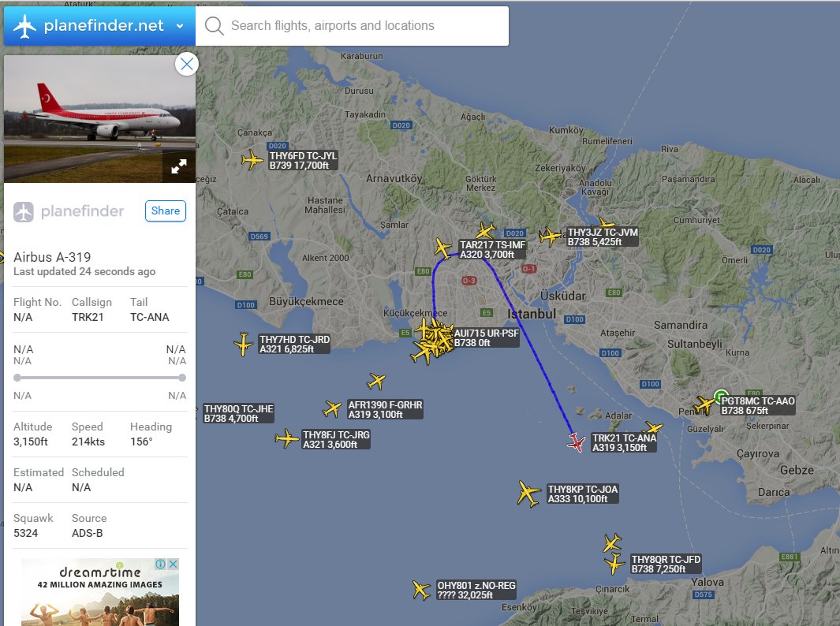Click the planefinder panel logo icon
840x626 pixels.
24,211
